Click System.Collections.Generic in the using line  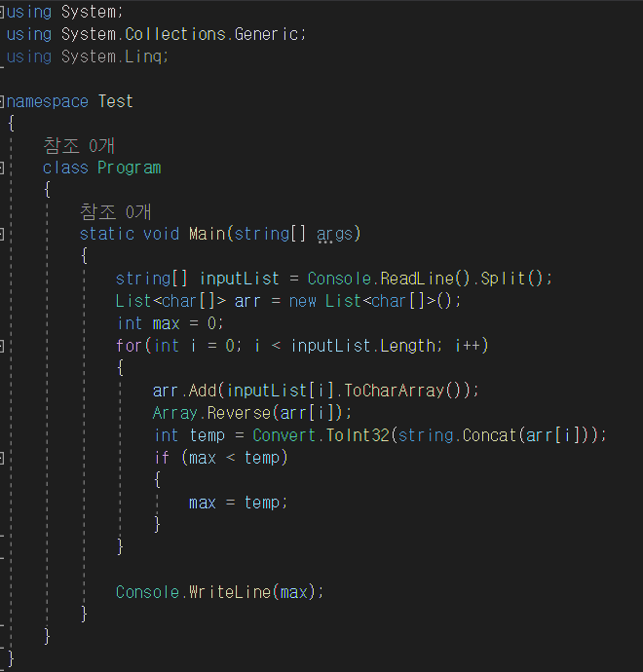180,34
